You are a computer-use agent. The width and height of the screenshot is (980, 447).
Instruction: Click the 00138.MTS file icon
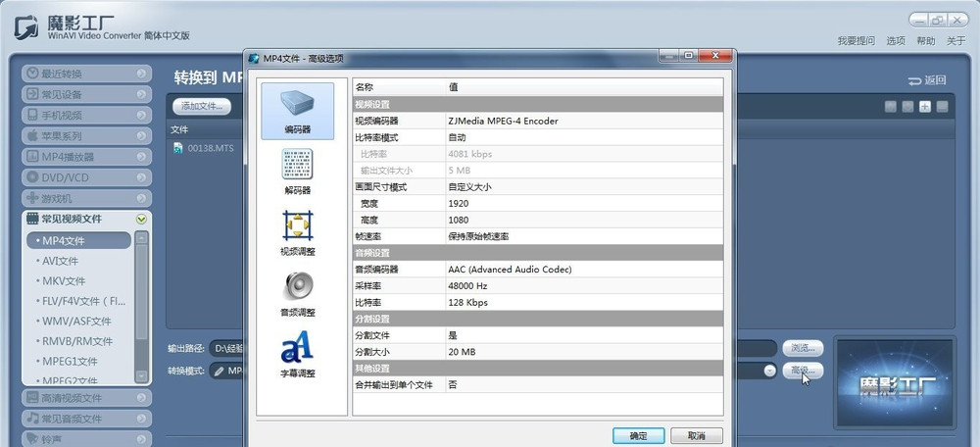(x=177, y=148)
